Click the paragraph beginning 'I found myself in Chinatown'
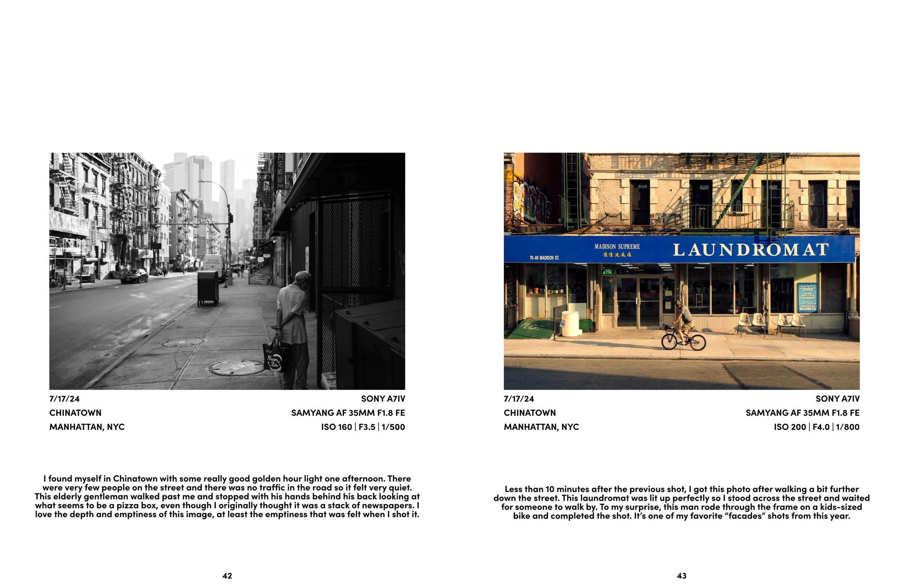 227,496
